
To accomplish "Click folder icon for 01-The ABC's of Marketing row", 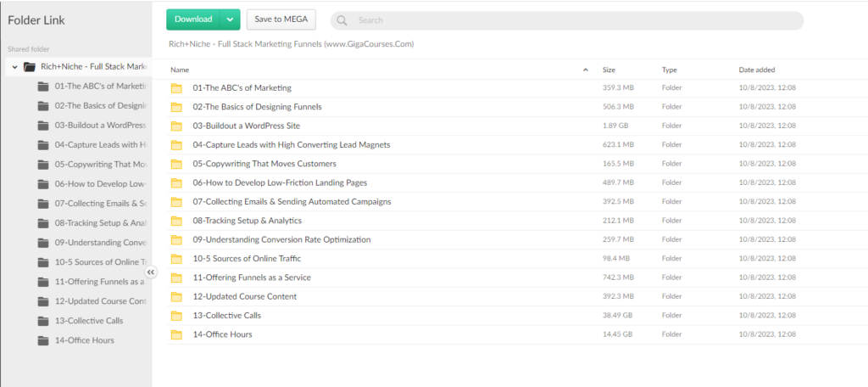I will click(x=176, y=87).
